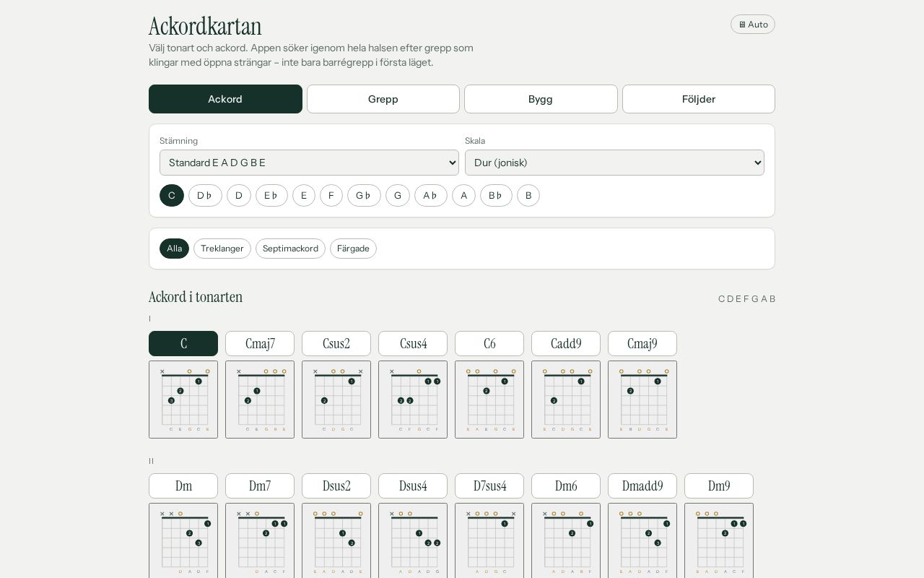Open the C chord fretboard diagram
Screen dimensions: 924x578
click(183, 400)
